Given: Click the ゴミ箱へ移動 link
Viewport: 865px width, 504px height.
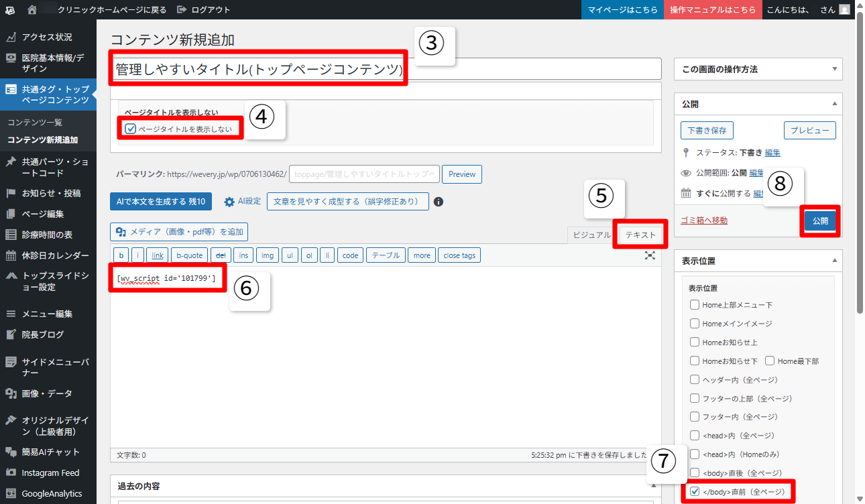Looking at the screenshot, I should click(x=703, y=220).
